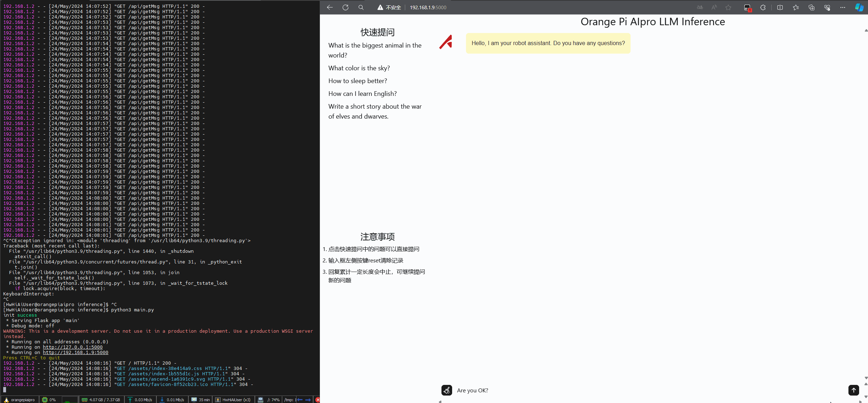868x403 pixels.
Task: Open the browser Extensions puzzle icon
Action: tap(763, 7)
